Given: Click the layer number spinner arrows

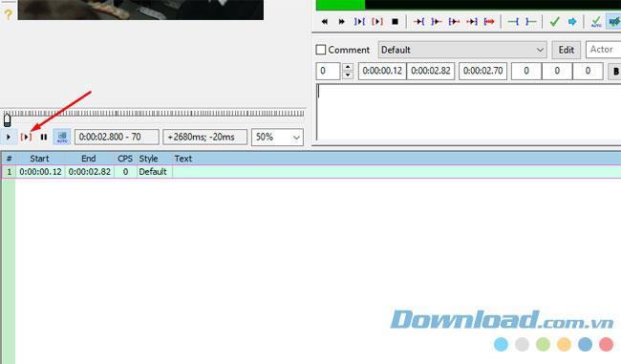Looking at the screenshot, I should (x=348, y=71).
